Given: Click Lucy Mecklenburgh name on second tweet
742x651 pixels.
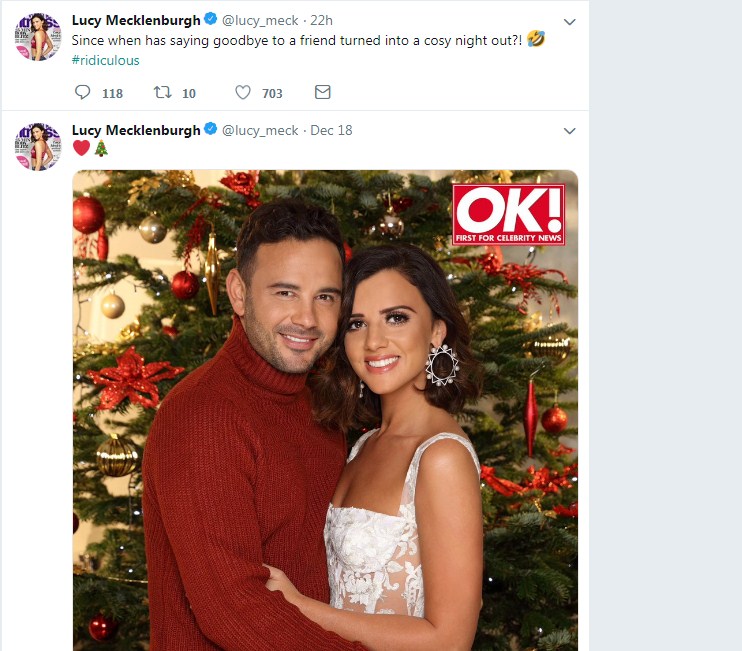Looking at the screenshot, I should pos(136,130).
